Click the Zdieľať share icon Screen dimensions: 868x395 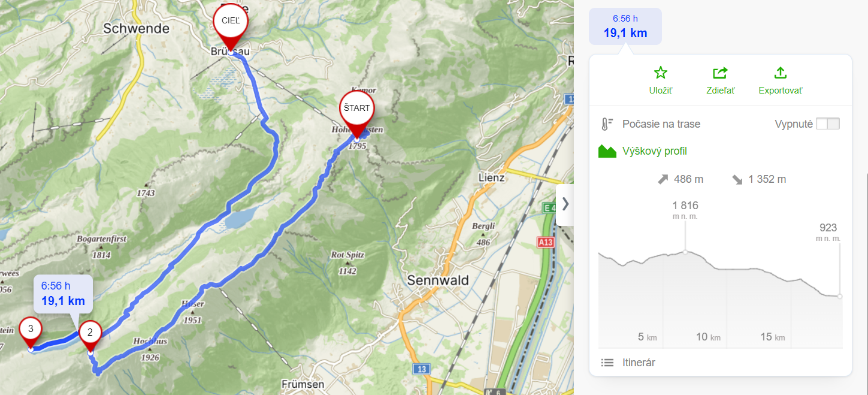[720, 73]
